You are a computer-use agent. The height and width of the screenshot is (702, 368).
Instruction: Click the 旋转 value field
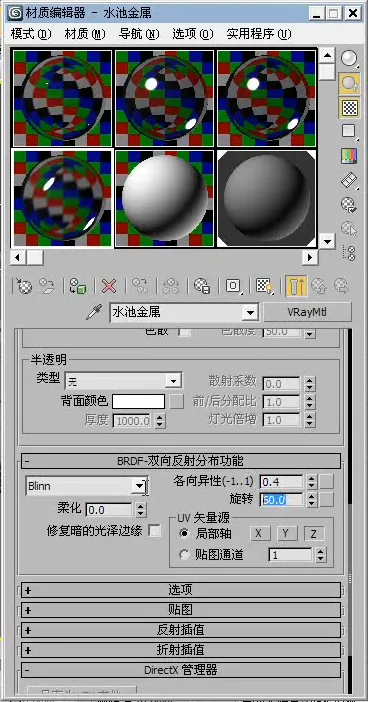click(x=281, y=500)
